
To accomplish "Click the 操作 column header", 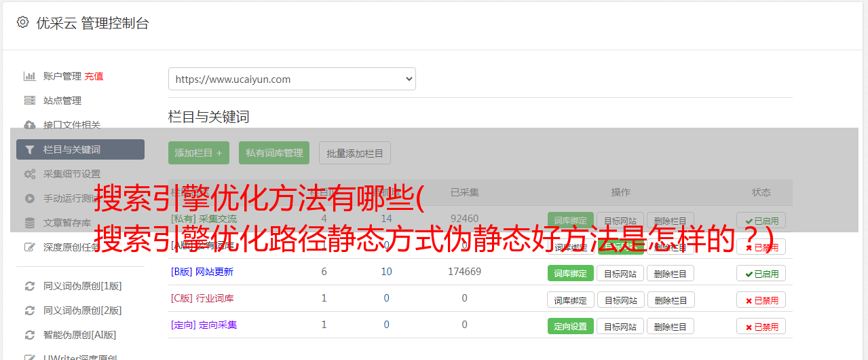I will click(x=621, y=192).
